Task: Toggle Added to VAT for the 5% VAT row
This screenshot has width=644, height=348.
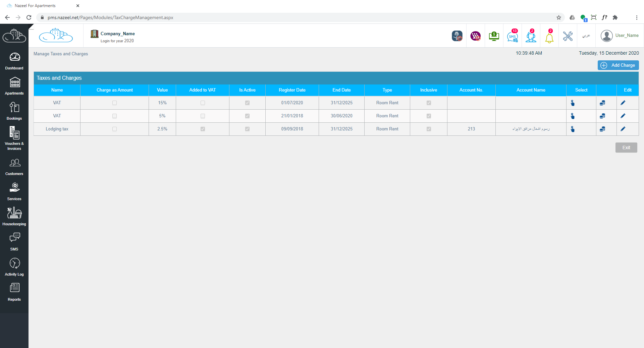Action: tap(202, 116)
